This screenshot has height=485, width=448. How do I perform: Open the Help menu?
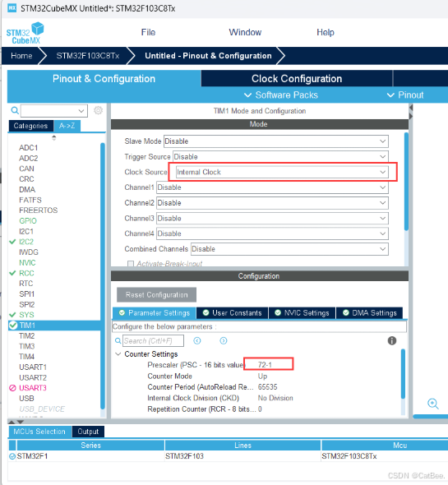(326, 32)
